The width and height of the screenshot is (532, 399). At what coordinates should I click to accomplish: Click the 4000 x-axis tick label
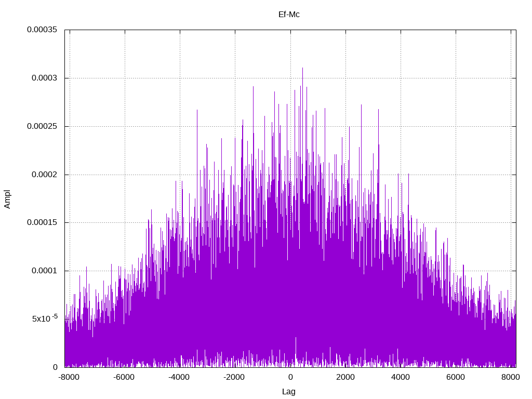point(401,377)
